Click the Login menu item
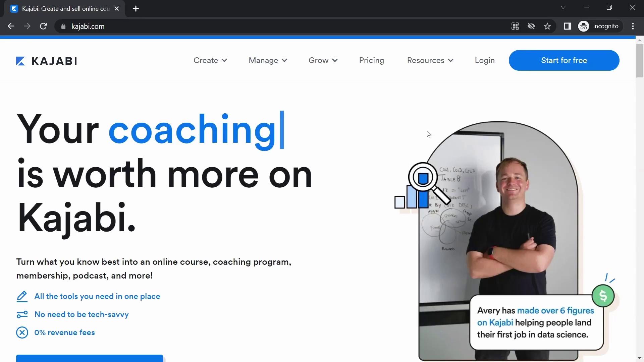Image resolution: width=644 pixels, height=362 pixels. (485, 60)
